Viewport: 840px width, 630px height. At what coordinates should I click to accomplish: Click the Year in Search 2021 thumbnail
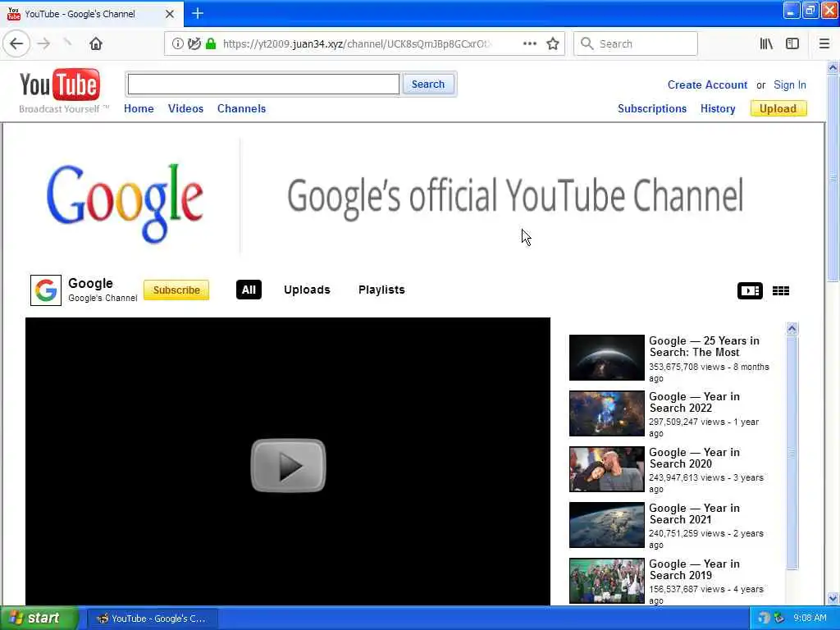606,525
